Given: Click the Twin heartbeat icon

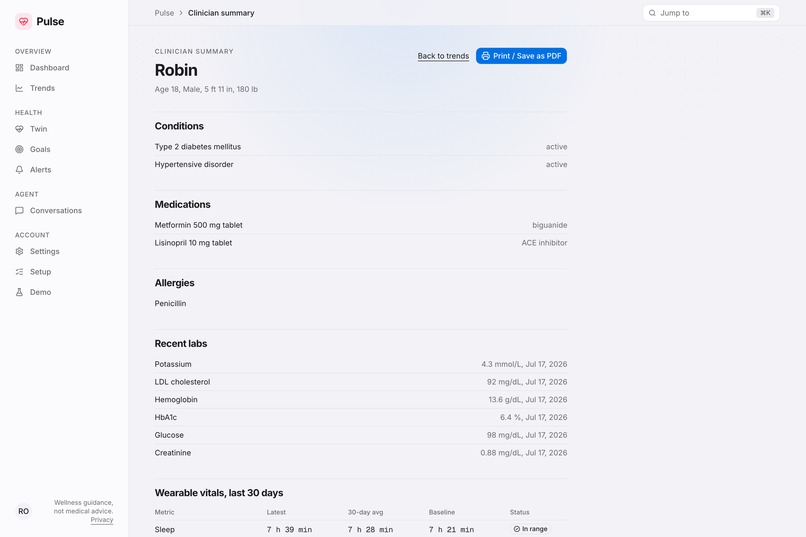Looking at the screenshot, I should click(20, 129).
